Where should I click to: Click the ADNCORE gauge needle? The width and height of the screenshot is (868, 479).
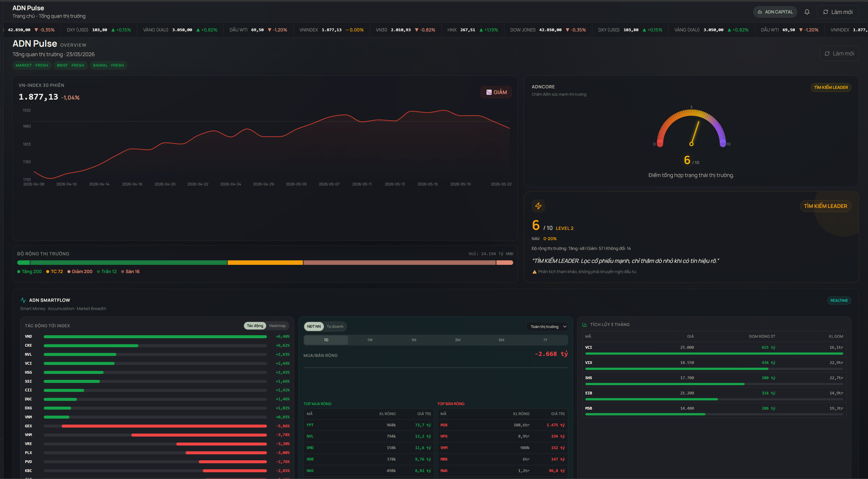[695, 133]
